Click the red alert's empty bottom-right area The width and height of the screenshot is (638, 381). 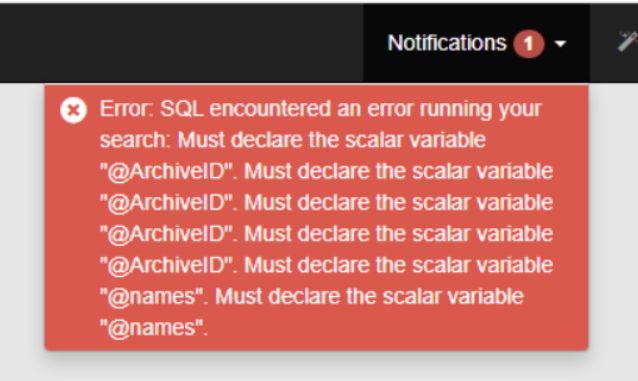407,330
